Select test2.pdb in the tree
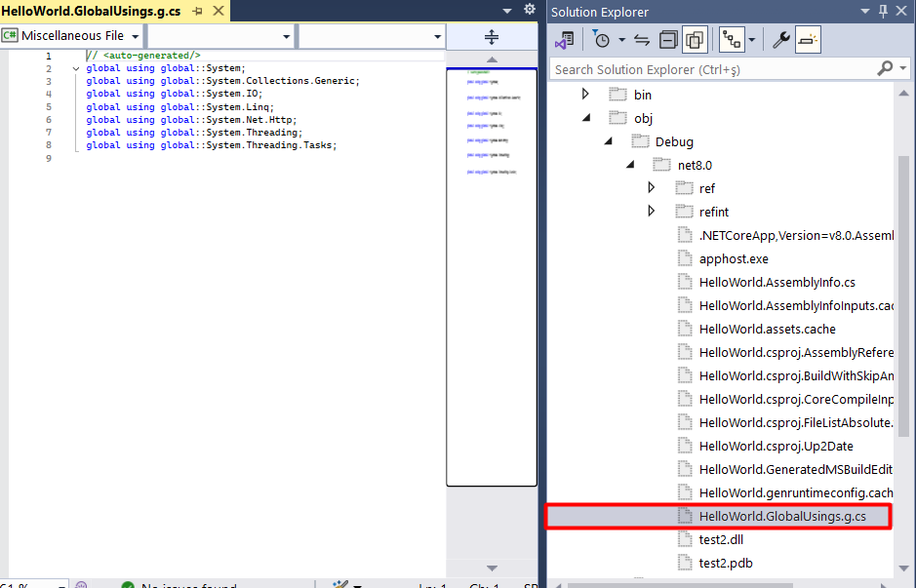The height and width of the screenshot is (588, 916). click(726, 563)
